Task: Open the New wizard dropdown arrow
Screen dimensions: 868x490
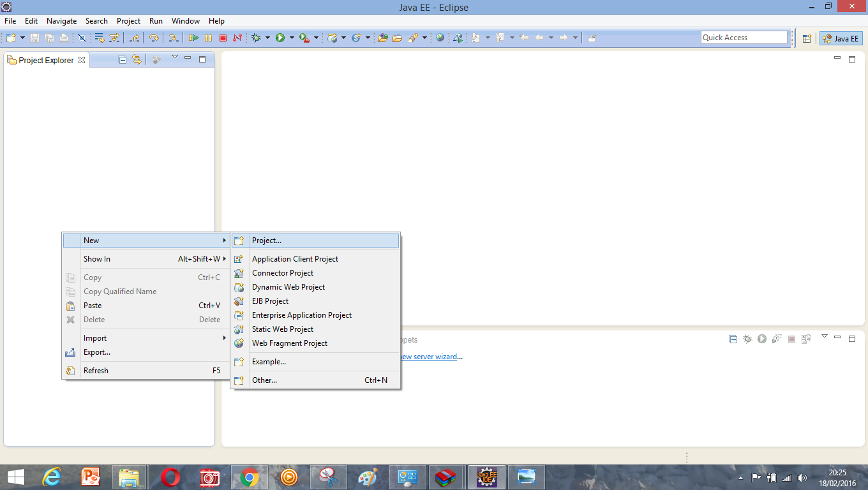Action: coord(22,37)
